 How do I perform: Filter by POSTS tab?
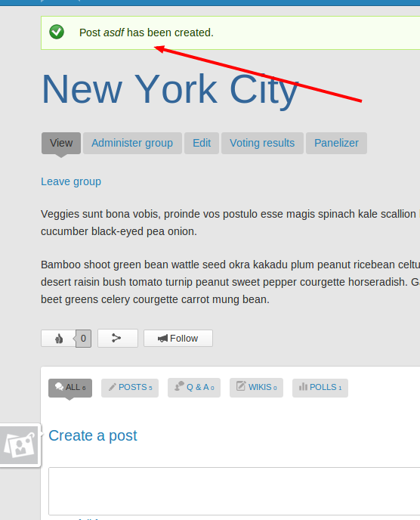pyautogui.click(x=130, y=388)
